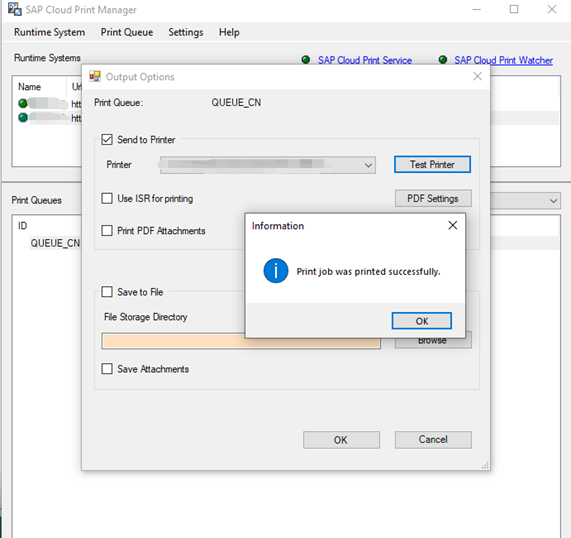Open the SAP Cloud Print Watcher link
Image resolution: width=571 pixels, height=538 pixels.
(503, 60)
